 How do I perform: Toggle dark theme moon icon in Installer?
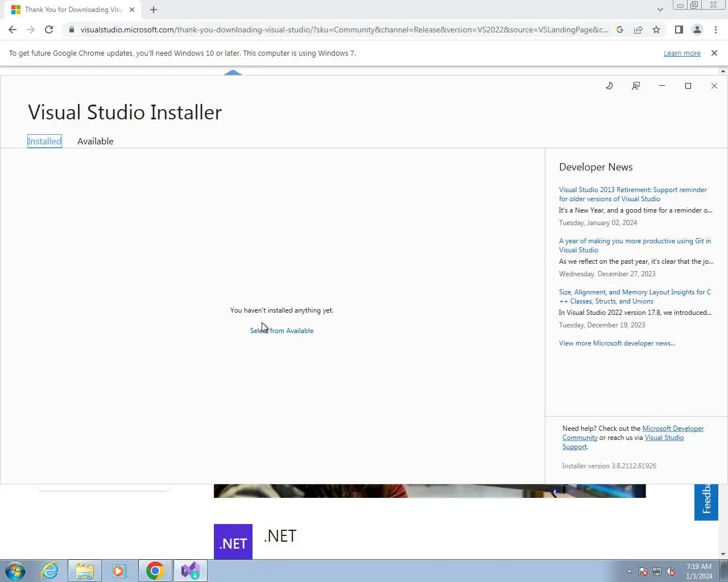609,86
